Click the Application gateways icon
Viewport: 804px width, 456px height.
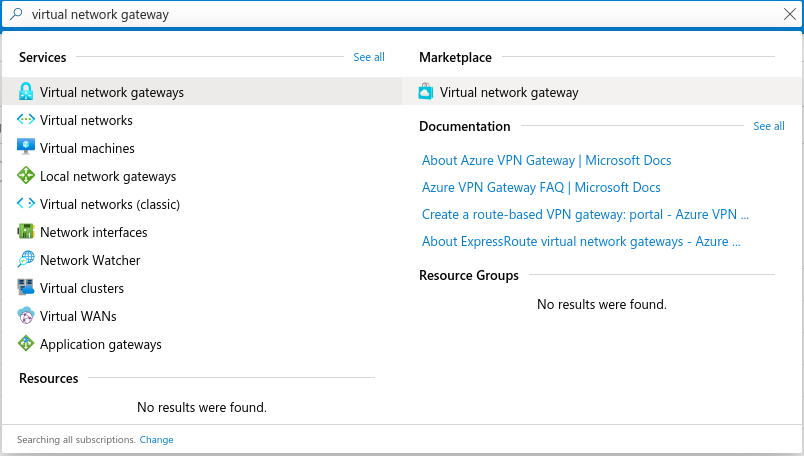tap(26, 343)
